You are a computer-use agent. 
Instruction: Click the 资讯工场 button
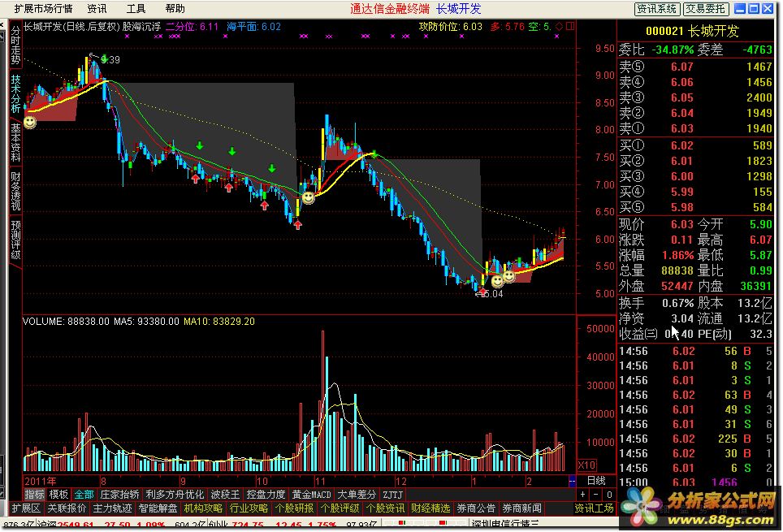coord(595,508)
